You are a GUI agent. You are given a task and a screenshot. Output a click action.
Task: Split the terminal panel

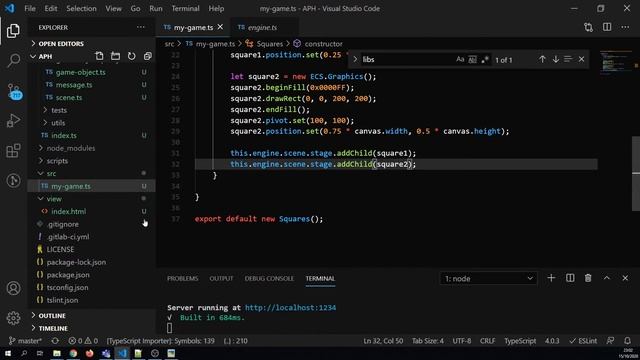tap(570, 278)
